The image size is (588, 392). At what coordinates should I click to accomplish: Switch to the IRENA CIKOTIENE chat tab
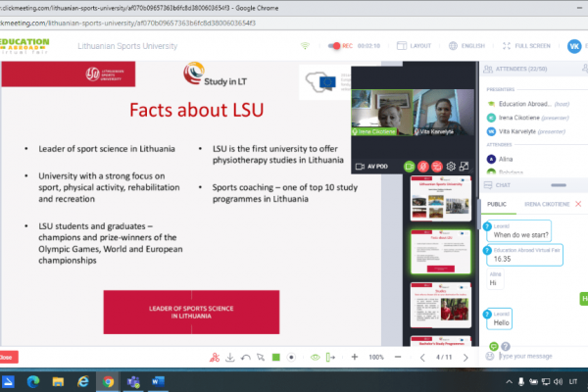click(547, 204)
